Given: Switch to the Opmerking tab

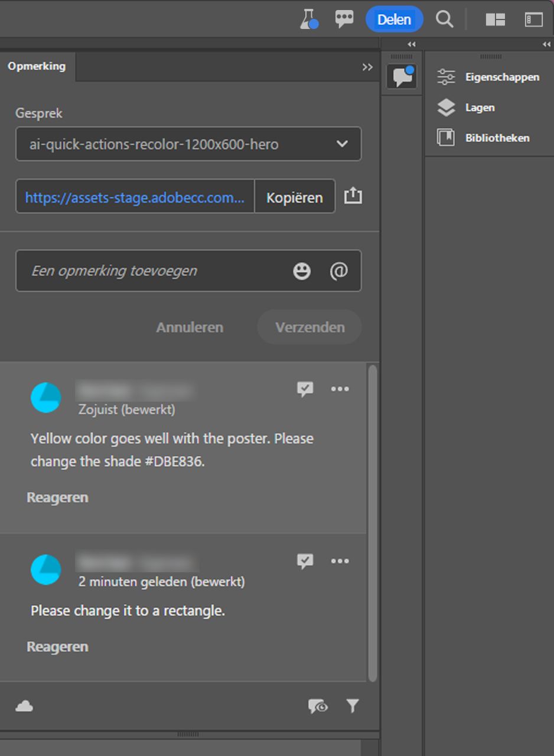Looking at the screenshot, I should 37,66.
